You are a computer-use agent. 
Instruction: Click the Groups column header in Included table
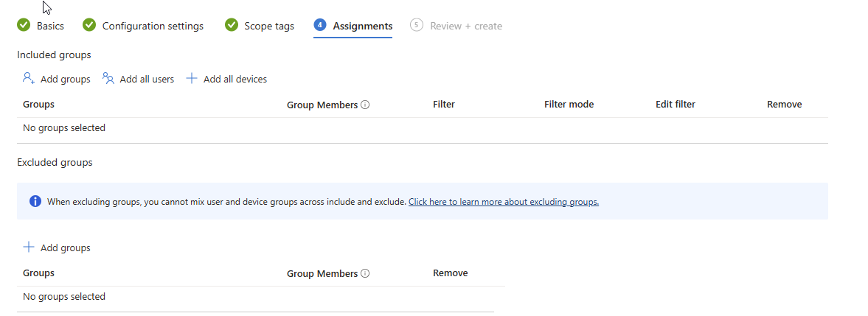[x=39, y=104]
